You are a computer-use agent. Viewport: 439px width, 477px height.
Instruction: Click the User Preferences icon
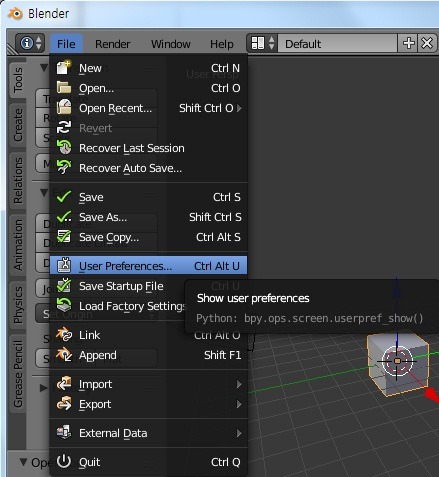coord(64,265)
